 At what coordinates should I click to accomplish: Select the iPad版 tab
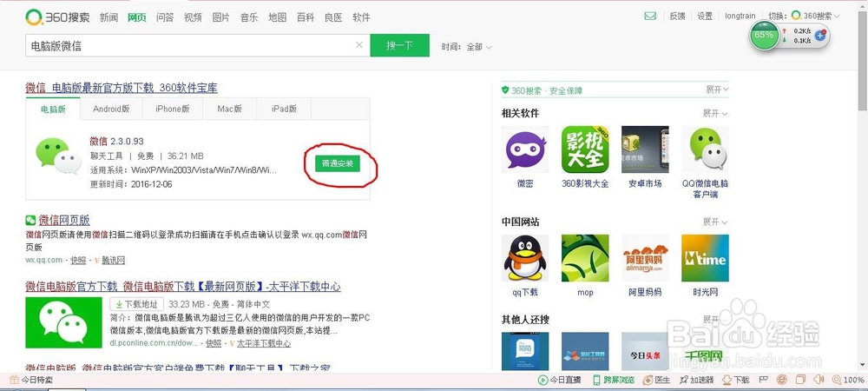click(284, 109)
